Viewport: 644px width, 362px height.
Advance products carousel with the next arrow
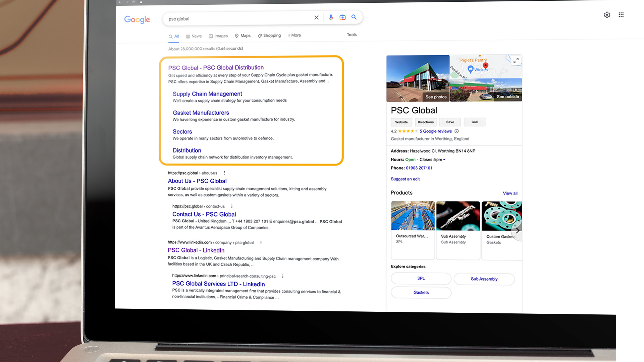click(518, 231)
